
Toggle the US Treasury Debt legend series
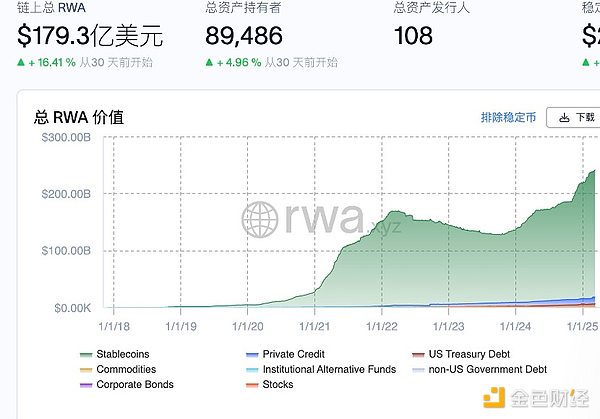pyautogui.click(x=463, y=354)
